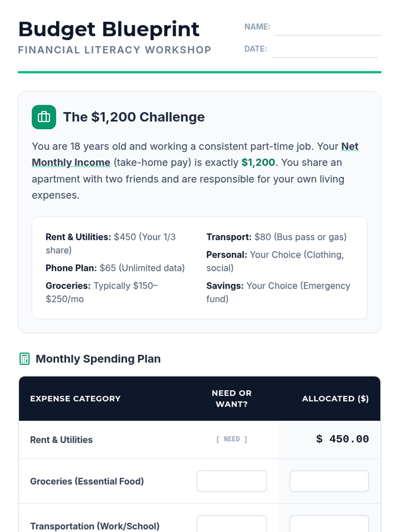The width and height of the screenshot is (399, 532).
Task: Click the [ NEED ] tag for rent
Action: (231, 439)
